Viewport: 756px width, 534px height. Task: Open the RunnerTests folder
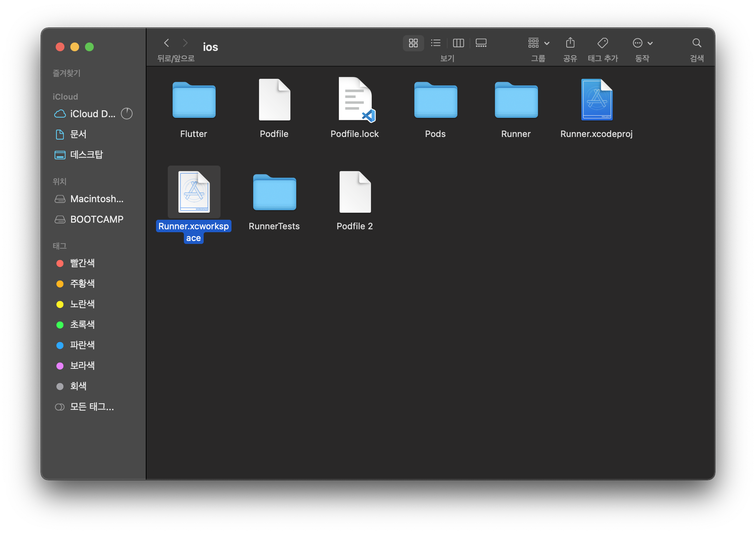(274, 193)
